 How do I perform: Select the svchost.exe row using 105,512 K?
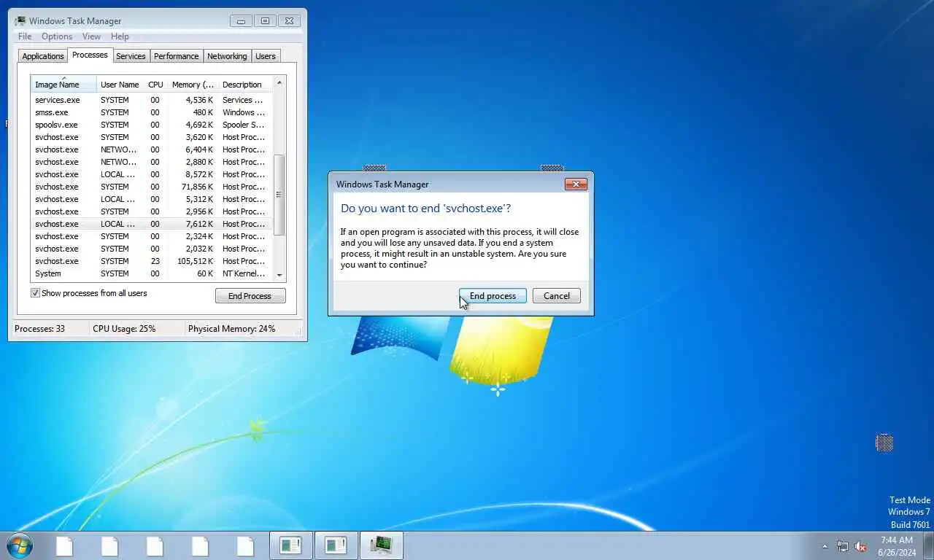tap(152, 261)
